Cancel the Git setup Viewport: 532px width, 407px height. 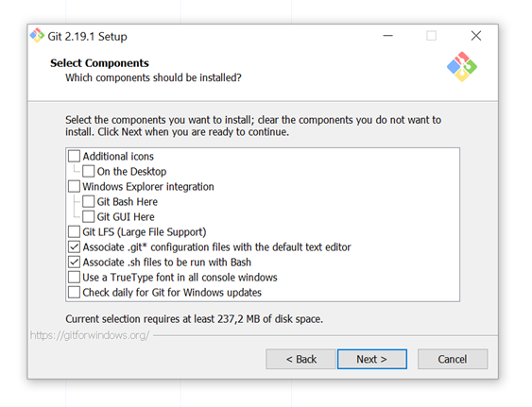(x=453, y=359)
